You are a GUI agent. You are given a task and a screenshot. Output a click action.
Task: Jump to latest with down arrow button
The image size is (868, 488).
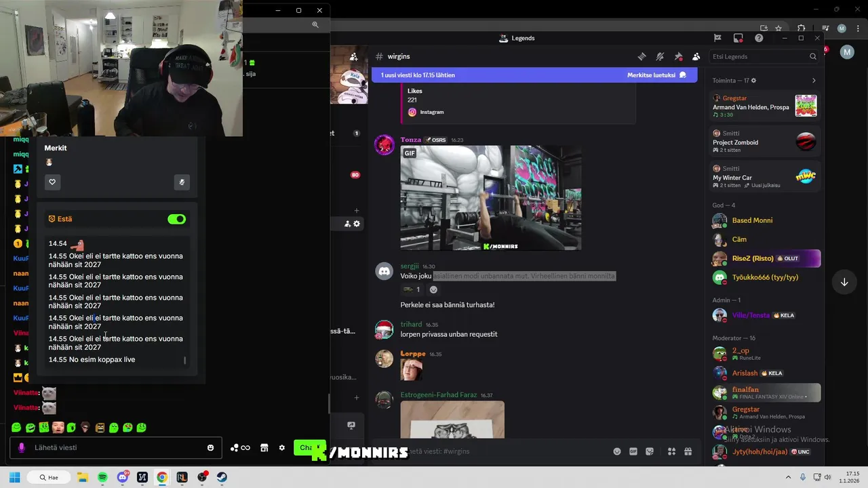(x=844, y=282)
